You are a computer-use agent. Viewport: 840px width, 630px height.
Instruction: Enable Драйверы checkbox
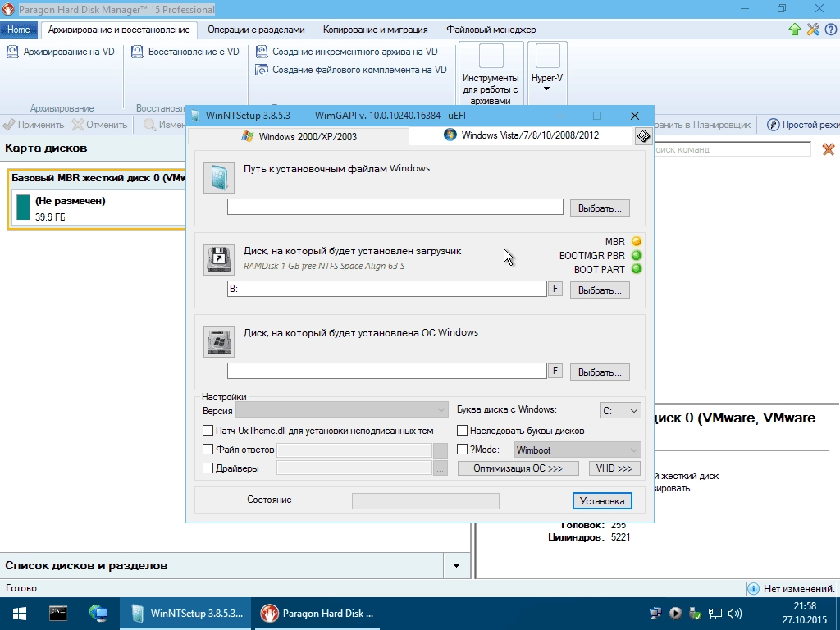click(x=208, y=468)
